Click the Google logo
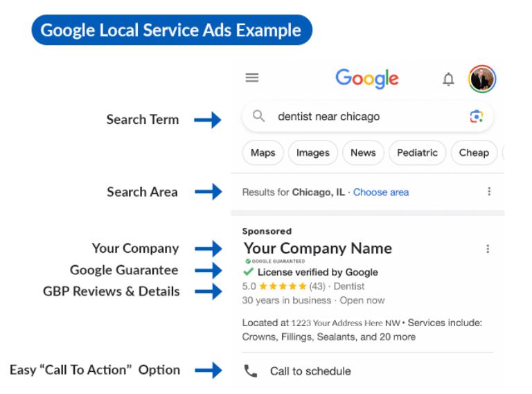Viewport: 532px width, 394px height. 367,78
